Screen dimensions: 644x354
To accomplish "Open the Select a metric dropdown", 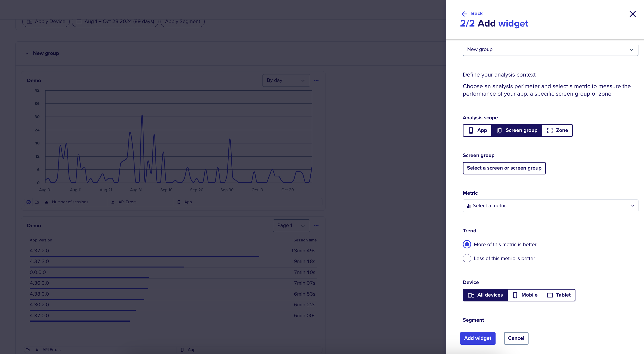I will pyautogui.click(x=550, y=206).
